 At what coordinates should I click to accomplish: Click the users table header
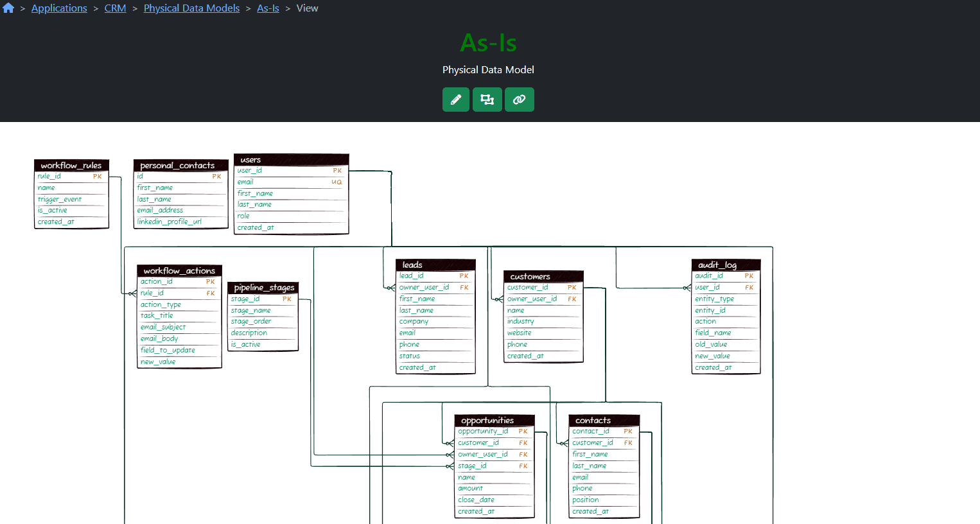tap(291, 160)
